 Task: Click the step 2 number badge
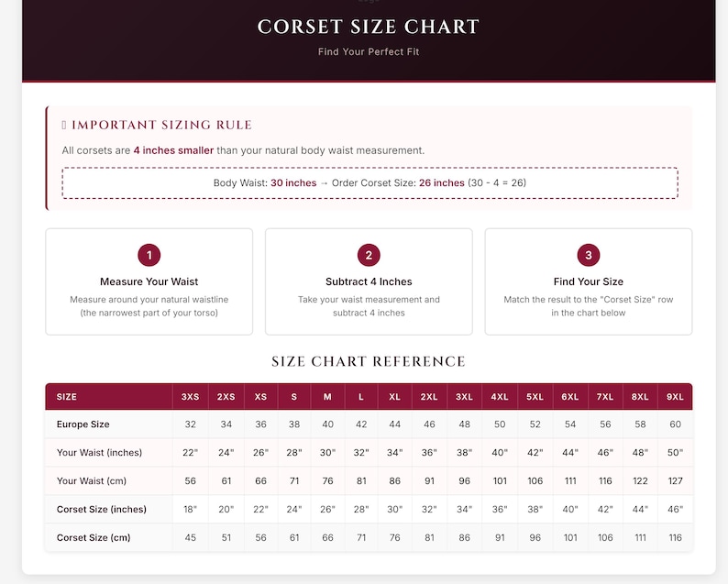[x=369, y=255]
